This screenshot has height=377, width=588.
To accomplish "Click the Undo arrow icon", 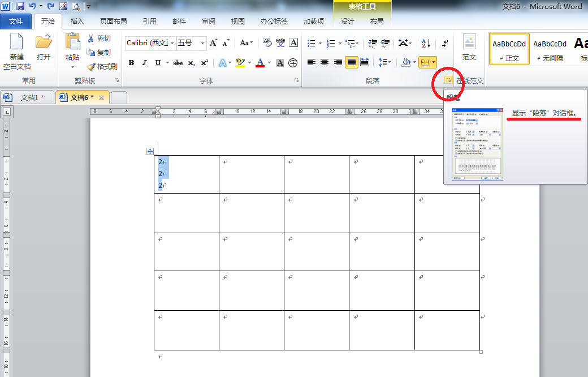I will pyautogui.click(x=32, y=6).
